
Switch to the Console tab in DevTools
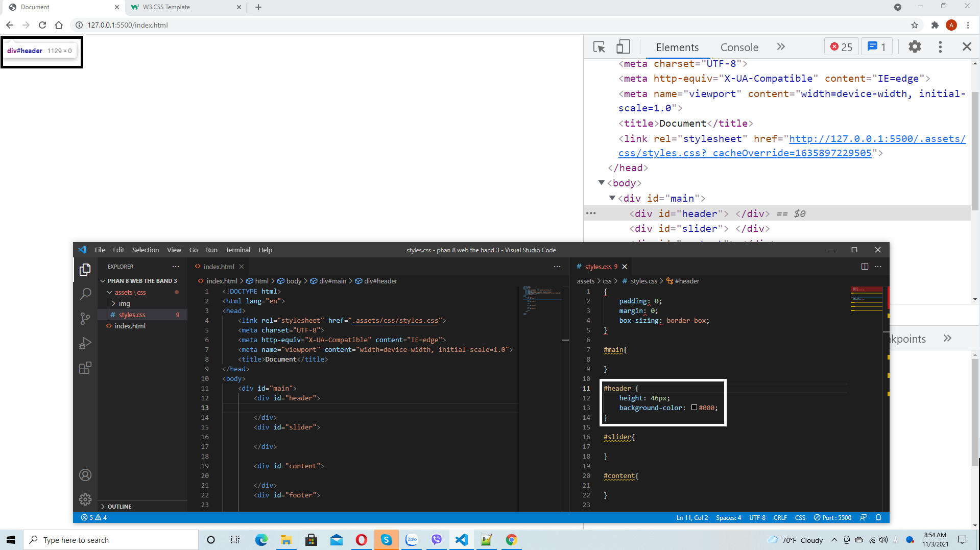click(739, 47)
